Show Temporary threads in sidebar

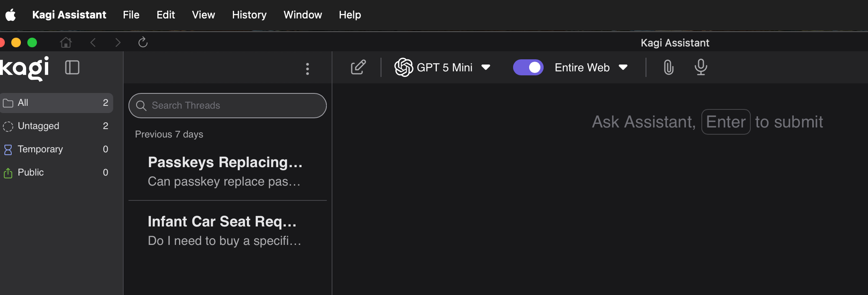click(x=40, y=149)
